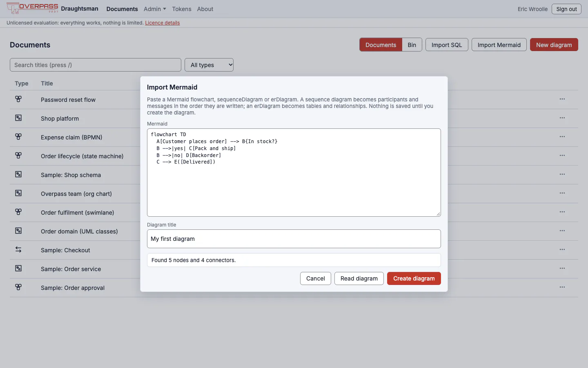Click the flowchart icon for Password reset flow
The width and height of the screenshot is (588, 368).
(x=18, y=99)
